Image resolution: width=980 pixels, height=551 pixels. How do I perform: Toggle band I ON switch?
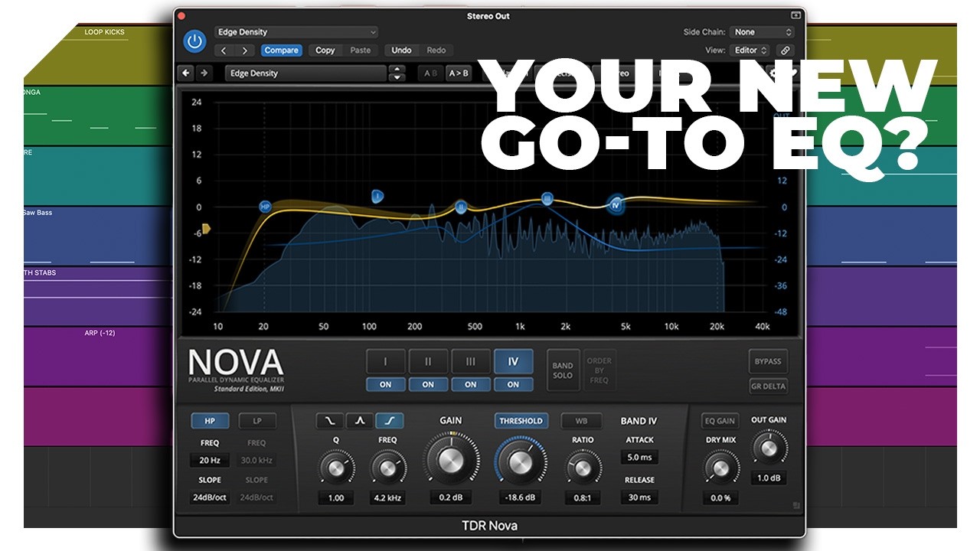[x=385, y=384]
